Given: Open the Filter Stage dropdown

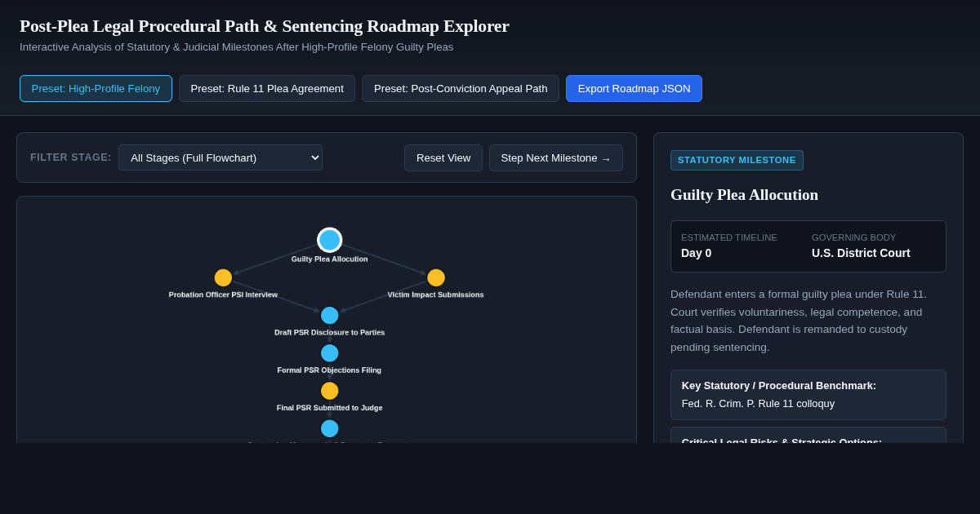Looking at the screenshot, I should (220, 157).
